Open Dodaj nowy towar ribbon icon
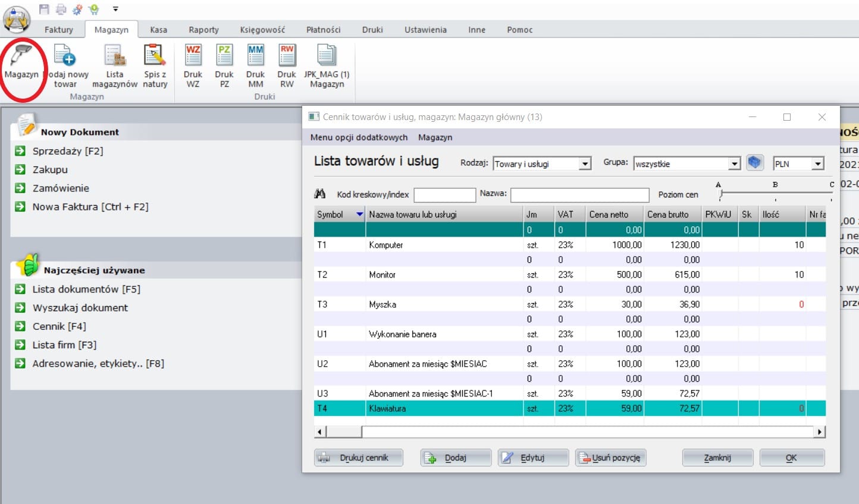 point(65,56)
